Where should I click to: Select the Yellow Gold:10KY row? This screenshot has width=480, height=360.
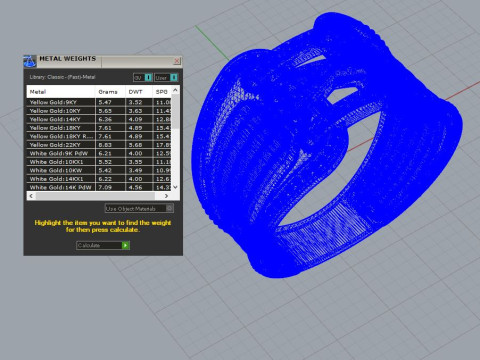[x=99, y=111]
